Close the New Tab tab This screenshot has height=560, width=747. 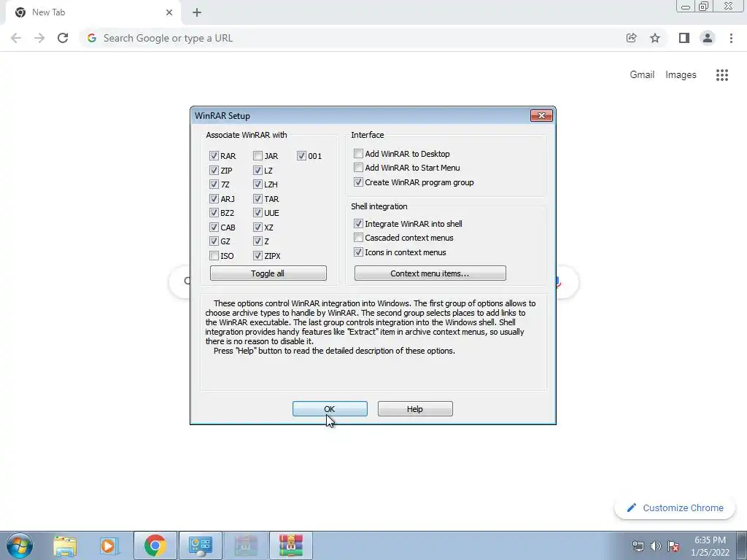coord(169,12)
